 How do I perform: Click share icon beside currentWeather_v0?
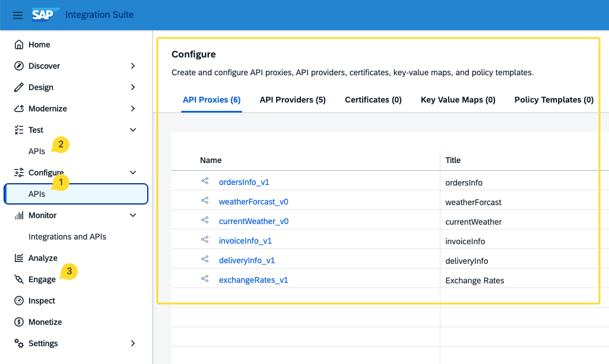click(x=205, y=220)
